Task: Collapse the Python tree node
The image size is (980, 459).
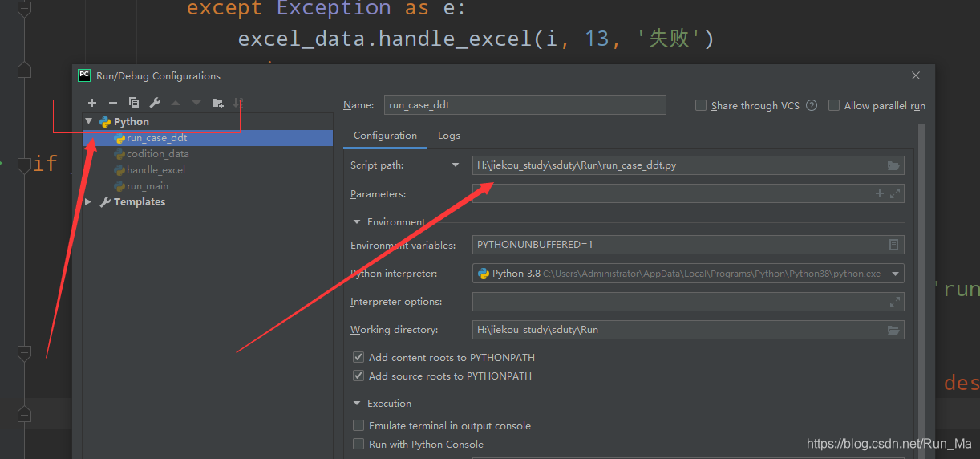Action: [89, 121]
